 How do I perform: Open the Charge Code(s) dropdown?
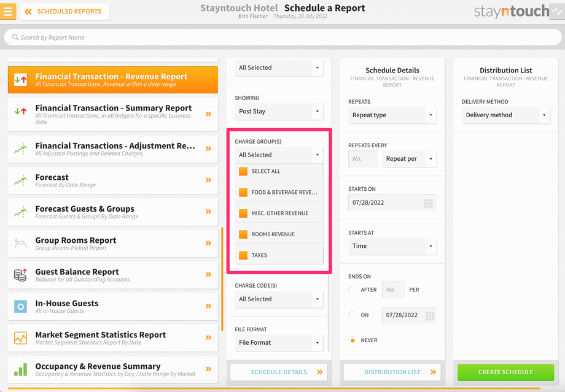[x=279, y=299]
